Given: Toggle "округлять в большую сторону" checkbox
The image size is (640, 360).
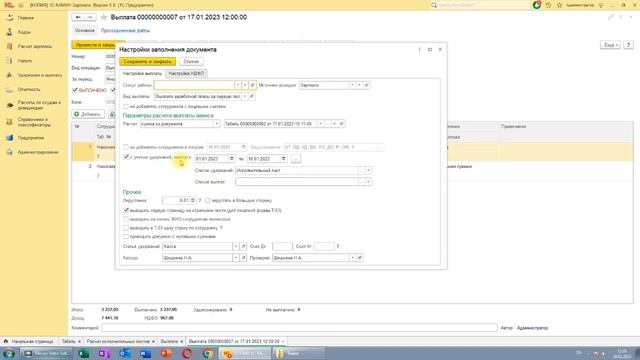Looking at the screenshot, I should pyautogui.click(x=207, y=200).
